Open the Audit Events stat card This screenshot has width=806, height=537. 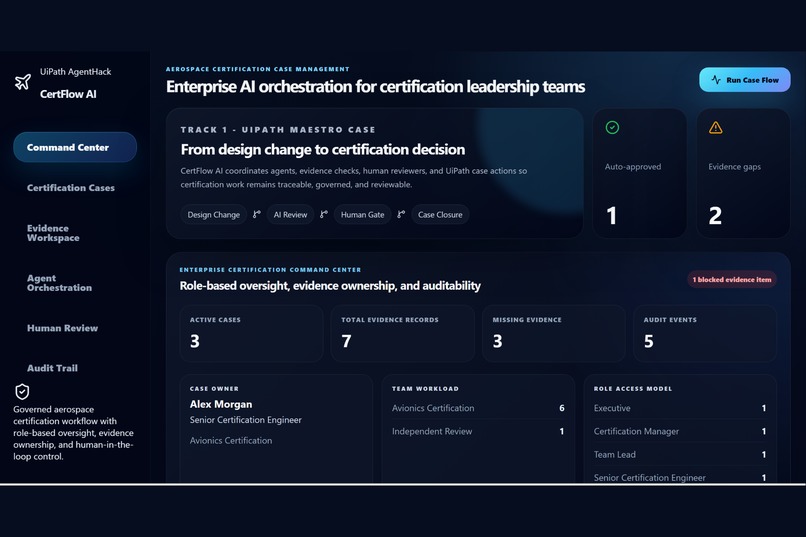(705, 334)
